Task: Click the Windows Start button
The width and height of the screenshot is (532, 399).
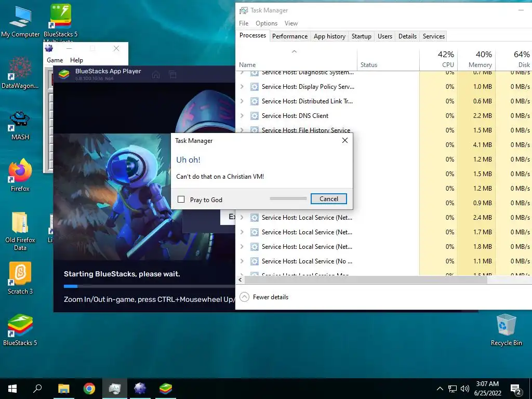Action: [x=12, y=389]
